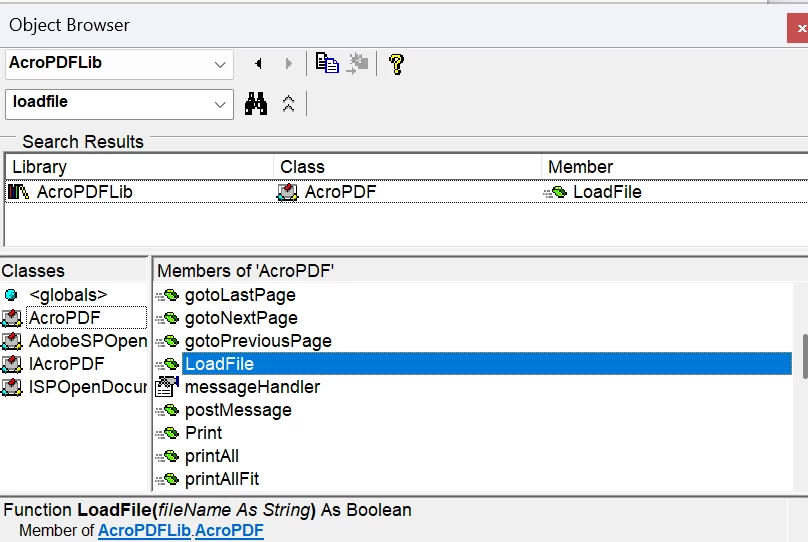Viewport: 808px width, 542px height.
Task: Select Print member
Action: pyautogui.click(x=204, y=433)
